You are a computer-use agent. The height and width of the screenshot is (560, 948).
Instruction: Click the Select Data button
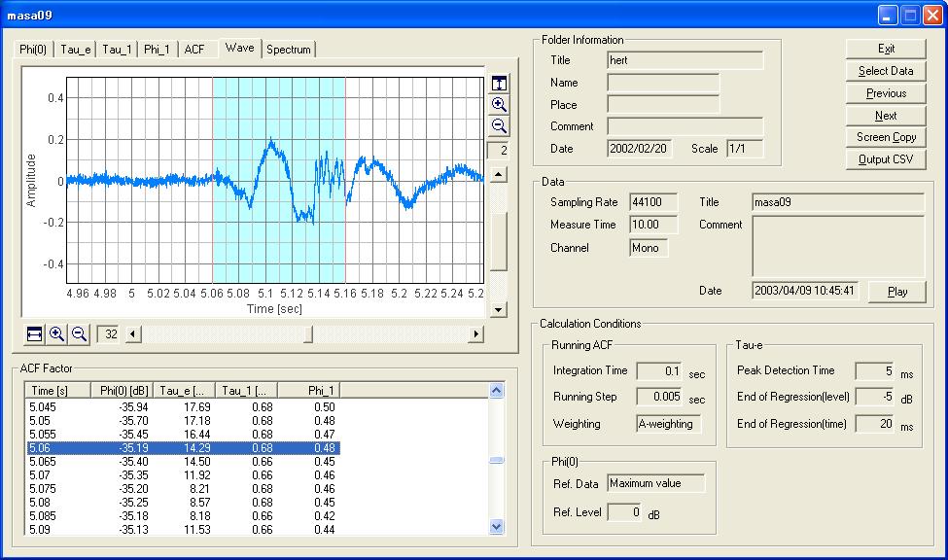pyautogui.click(x=886, y=71)
